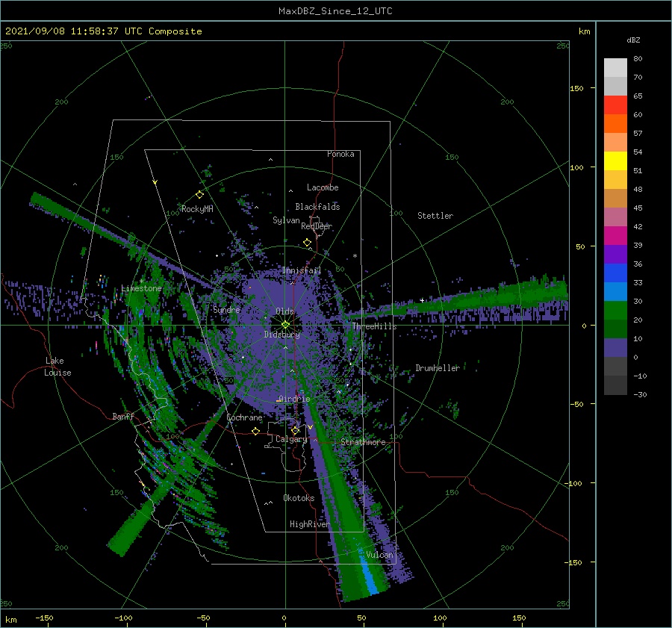Click the Lake Louise label
This screenshot has width=672, height=628.
[57, 367]
